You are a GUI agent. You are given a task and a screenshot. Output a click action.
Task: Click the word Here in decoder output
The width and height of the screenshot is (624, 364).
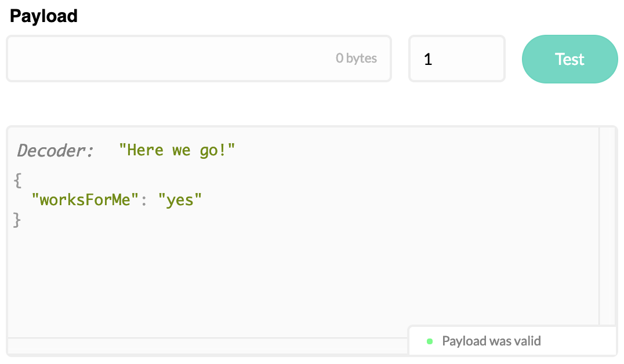click(145, 150)
